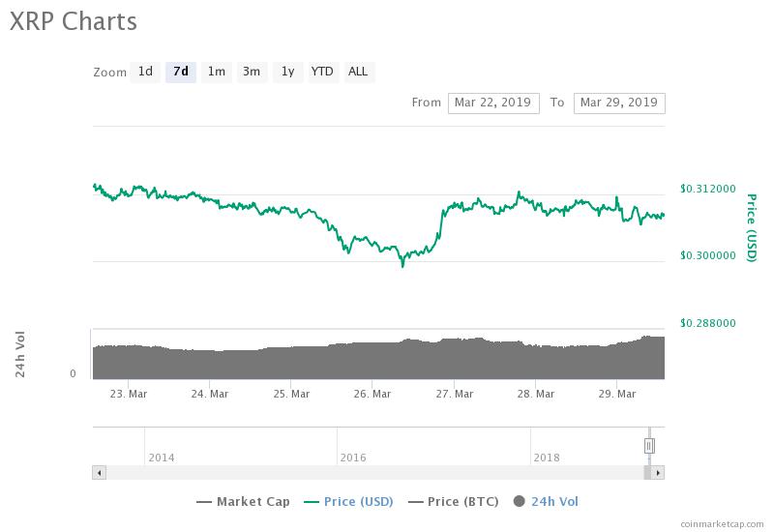This screenshot has width=774, height=532.
Task: Set zoom range to 1y
Action: point(287,72)
